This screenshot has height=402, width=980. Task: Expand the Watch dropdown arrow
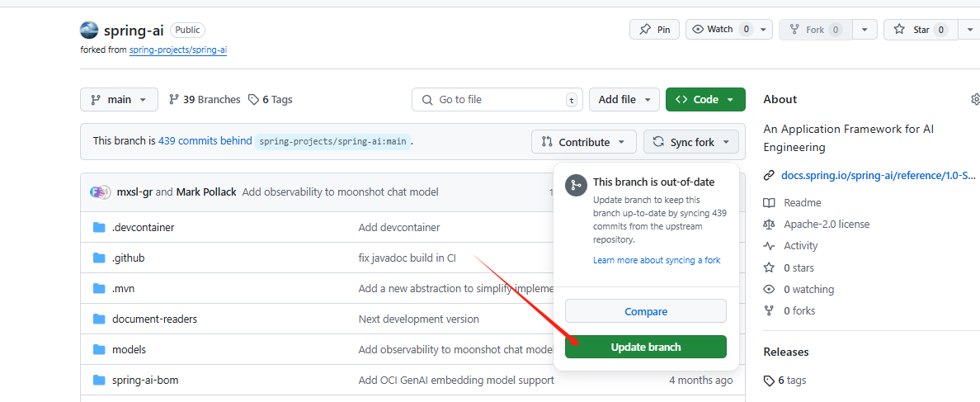(763, 30)
